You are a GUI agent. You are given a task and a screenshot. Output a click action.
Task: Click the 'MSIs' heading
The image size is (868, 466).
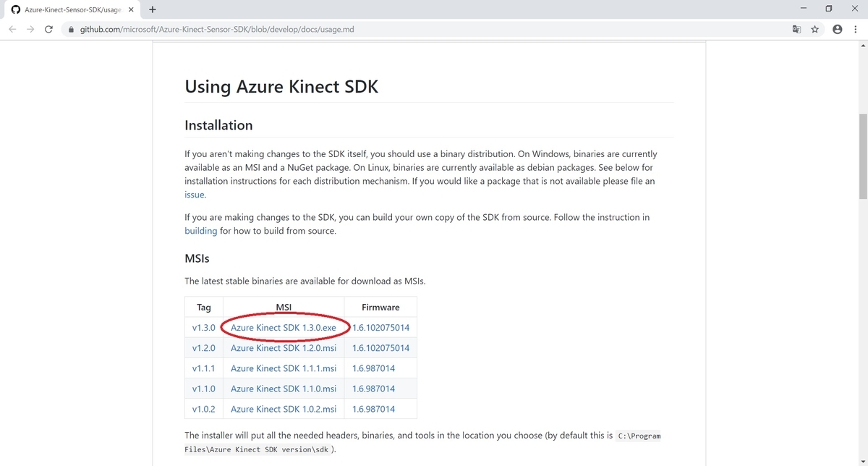click(x=197, y=258)
